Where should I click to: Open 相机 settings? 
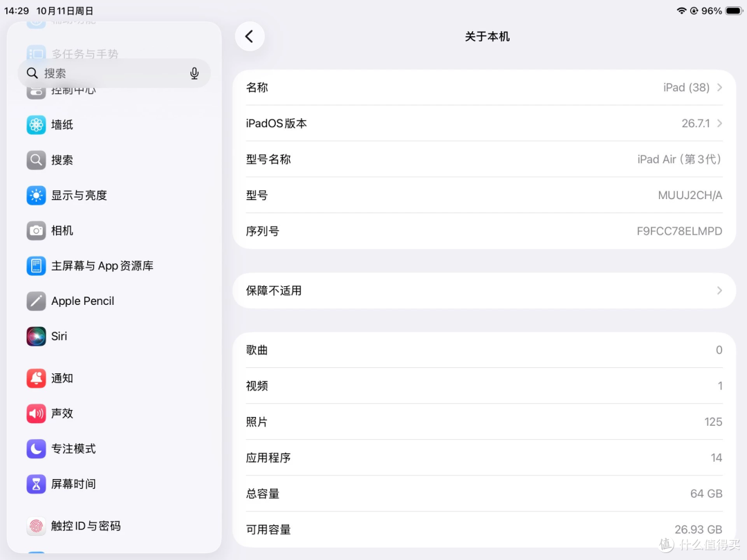(x=114, y=230)
